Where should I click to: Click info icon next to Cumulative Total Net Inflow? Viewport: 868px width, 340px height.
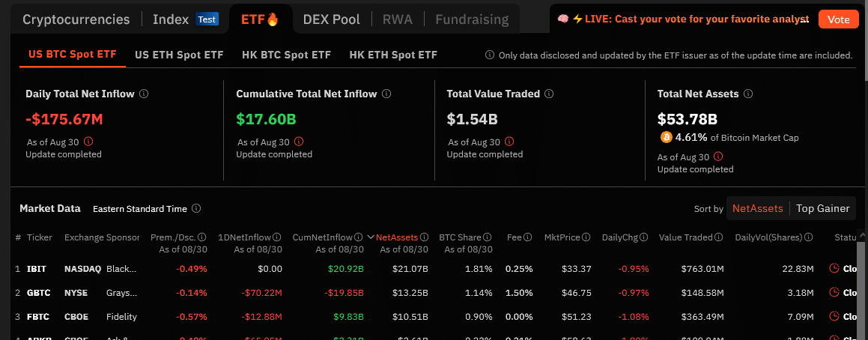[x=386, y=94]
